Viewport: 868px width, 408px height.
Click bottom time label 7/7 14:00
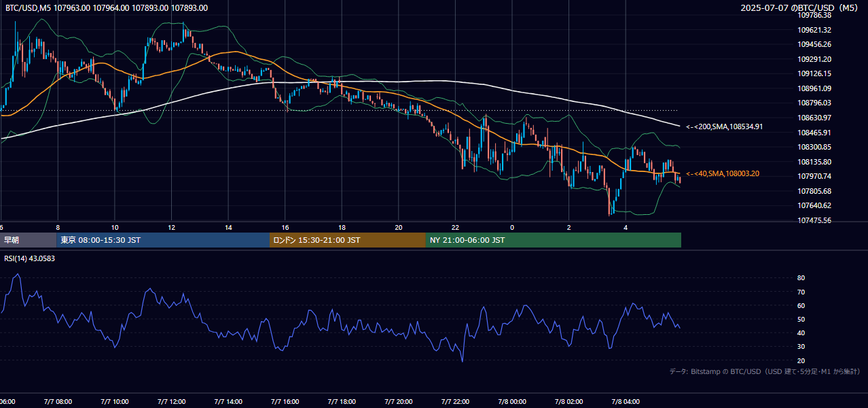(228, 402)
